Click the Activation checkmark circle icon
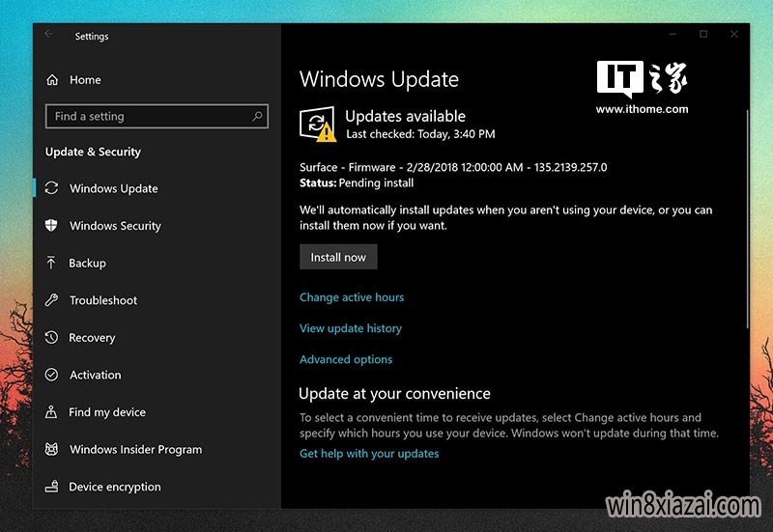The height and width of the screenshot is (532, 773). point(51,375)
